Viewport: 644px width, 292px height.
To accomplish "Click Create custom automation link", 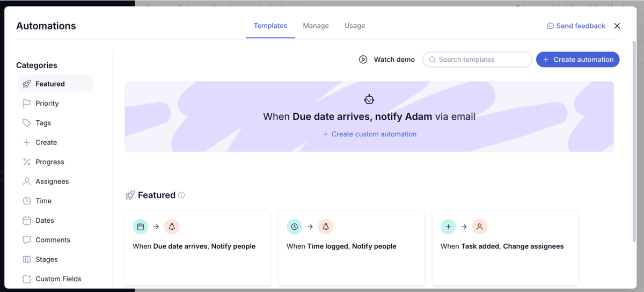I will (x=369, y=134).
